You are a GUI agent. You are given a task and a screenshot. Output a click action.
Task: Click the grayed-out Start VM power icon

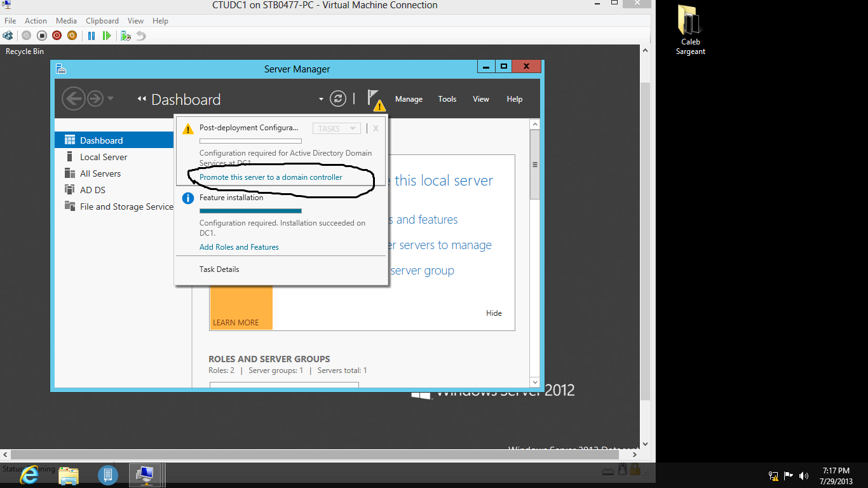pos(26,36)
